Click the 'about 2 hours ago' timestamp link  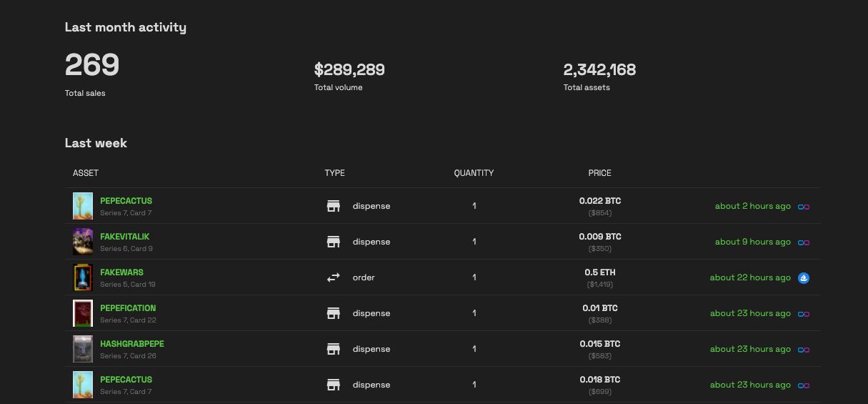(x=753, y=206)
